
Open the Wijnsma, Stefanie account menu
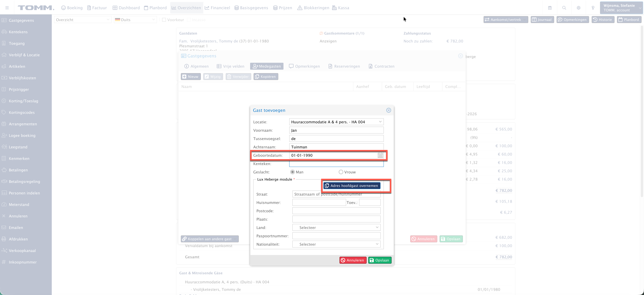621,8
